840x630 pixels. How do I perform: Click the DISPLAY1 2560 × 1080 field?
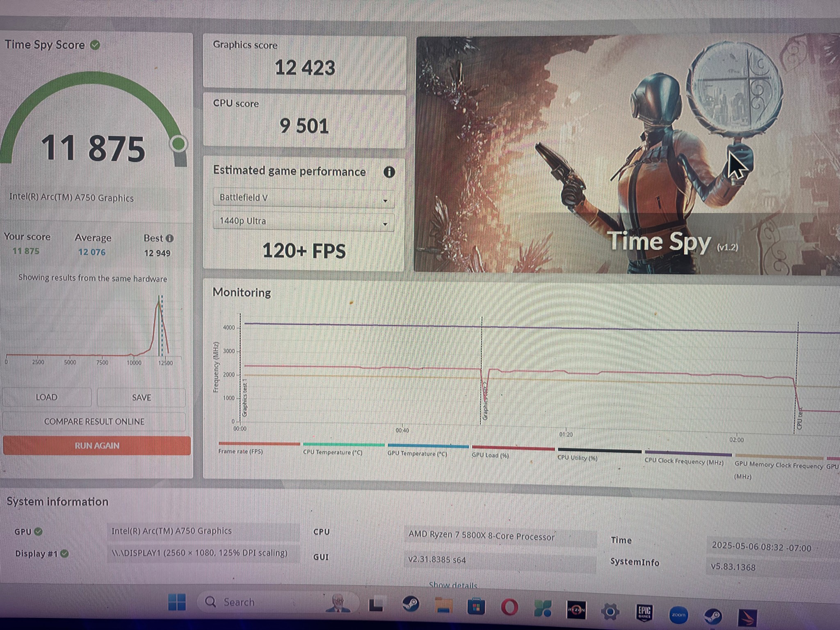203,553
